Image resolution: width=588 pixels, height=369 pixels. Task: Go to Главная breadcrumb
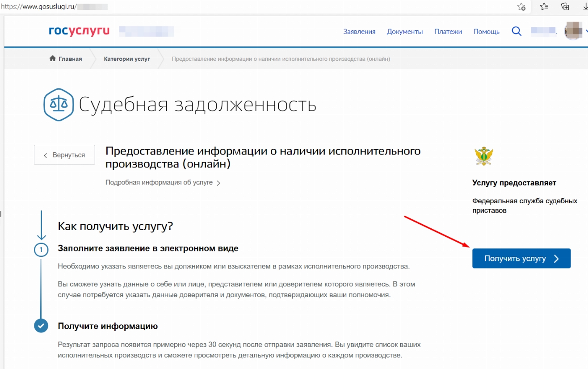tap(70, 59)
